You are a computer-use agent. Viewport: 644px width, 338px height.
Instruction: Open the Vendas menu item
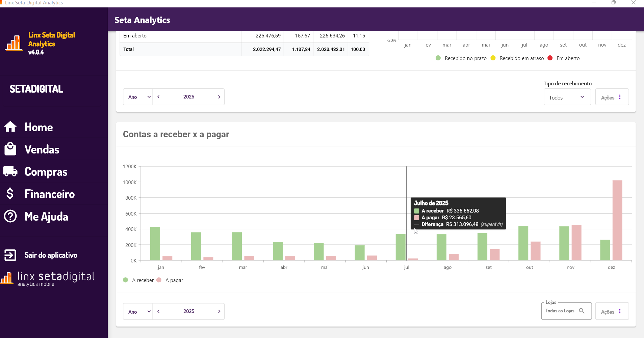[42, 149]
